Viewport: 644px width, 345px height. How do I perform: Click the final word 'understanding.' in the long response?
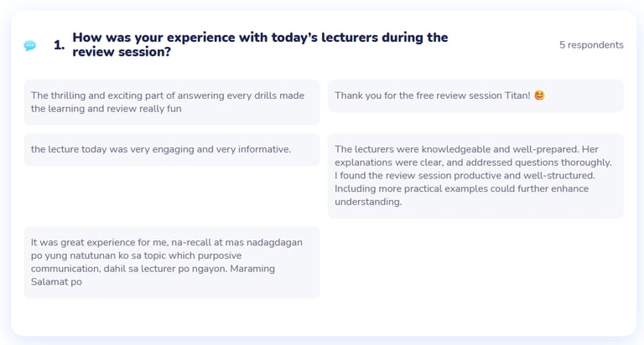[368, 202]
